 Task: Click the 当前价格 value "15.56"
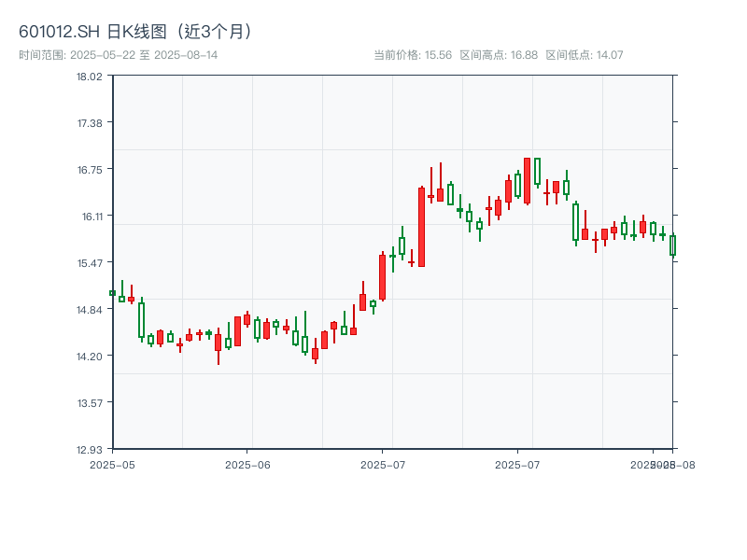tap(440, 54)
